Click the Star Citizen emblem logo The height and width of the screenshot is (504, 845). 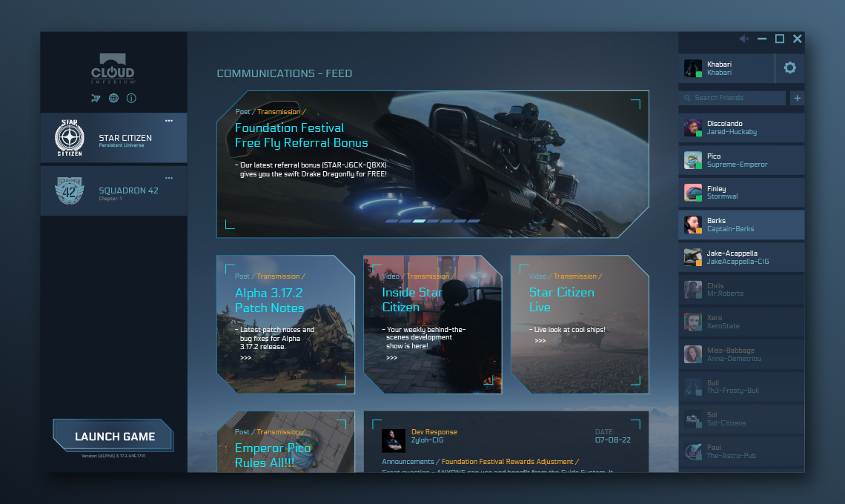point(70,138)
